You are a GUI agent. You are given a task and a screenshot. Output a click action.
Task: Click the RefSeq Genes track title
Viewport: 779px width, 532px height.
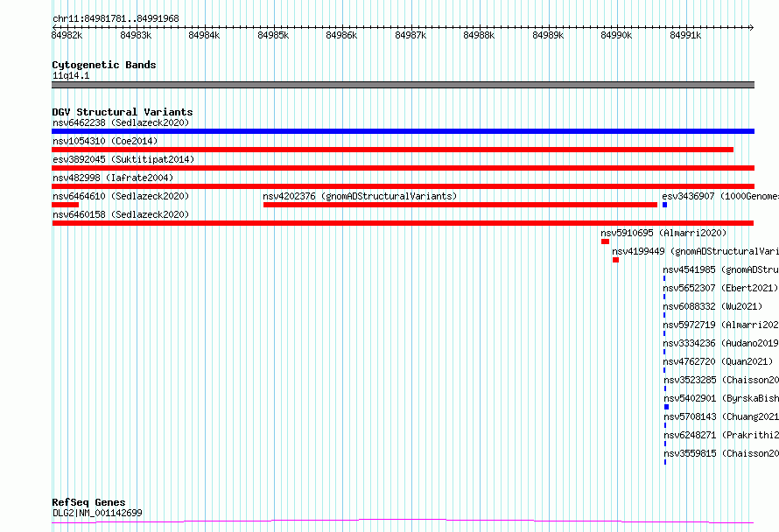(x=88, y=503)
